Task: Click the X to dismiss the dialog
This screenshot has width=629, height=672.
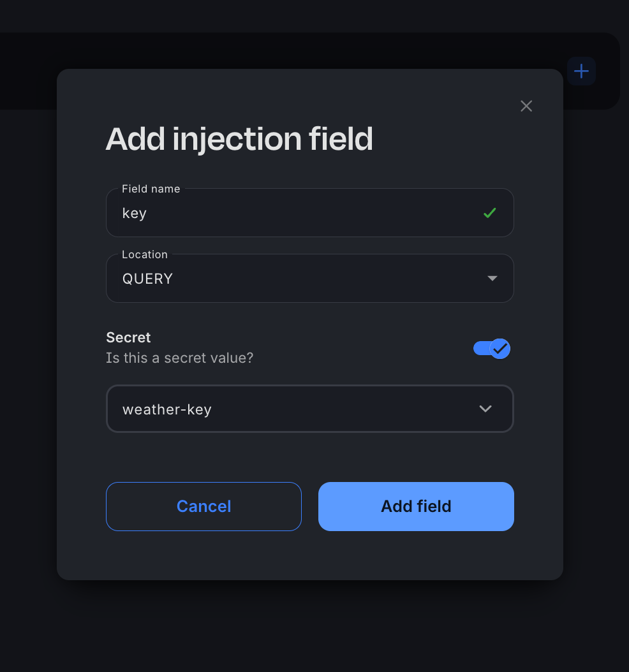Action: [x=526, y=106]
